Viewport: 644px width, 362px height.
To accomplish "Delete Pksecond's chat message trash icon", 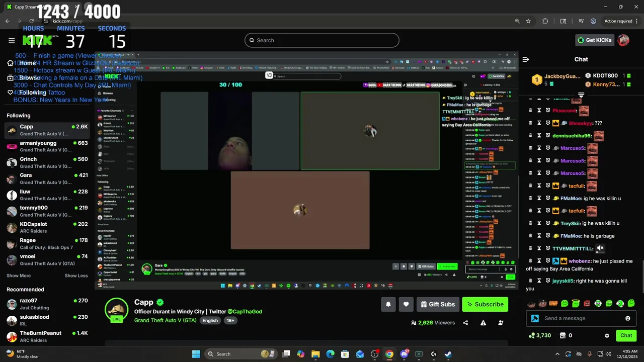I will pos(530,111).
